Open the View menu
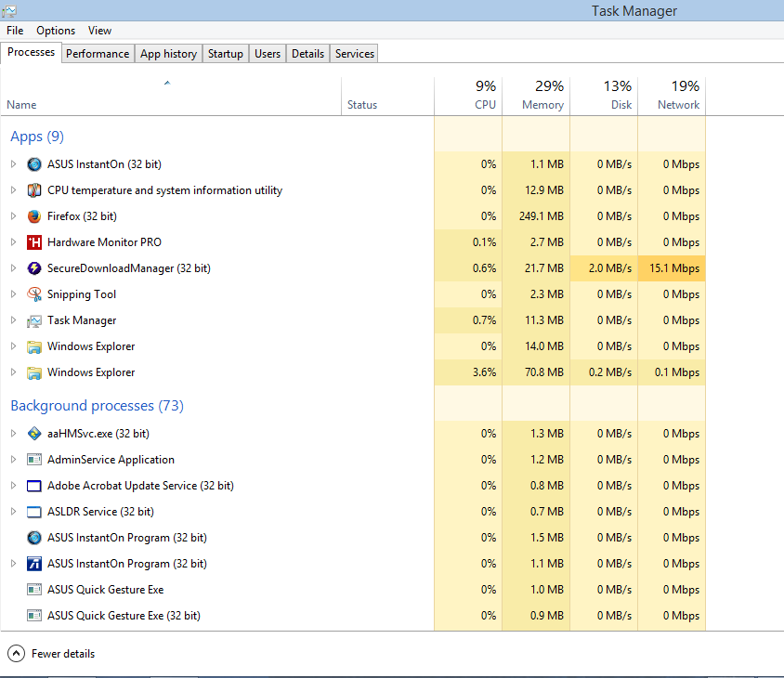Viewport: 784px width, 678px height. click(99, 31)
